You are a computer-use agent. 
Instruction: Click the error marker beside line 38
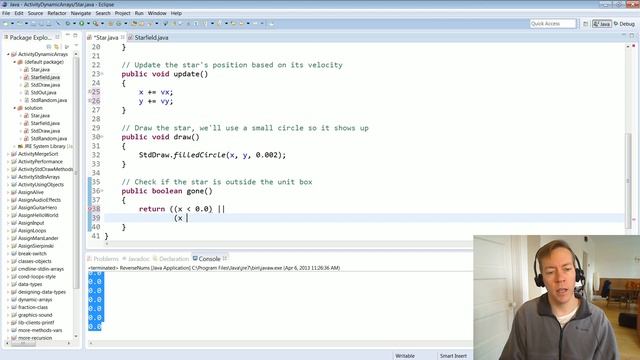pos(90,209)
